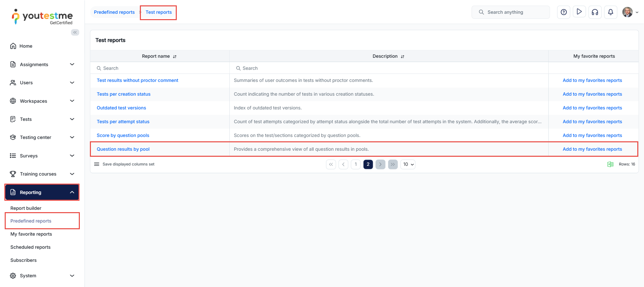
Task: Open Test results without proctor comment report
Action: click(x=138, y=80)
